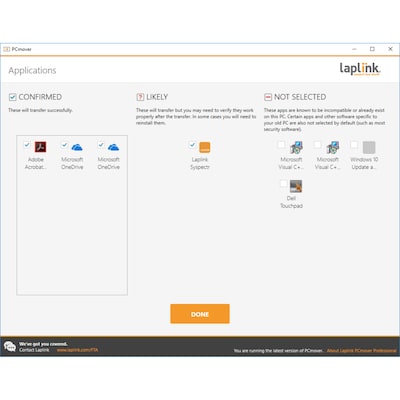Close the PCmover window
The image size is (400, 400).
pyautogui.click(x=390, y=49)
